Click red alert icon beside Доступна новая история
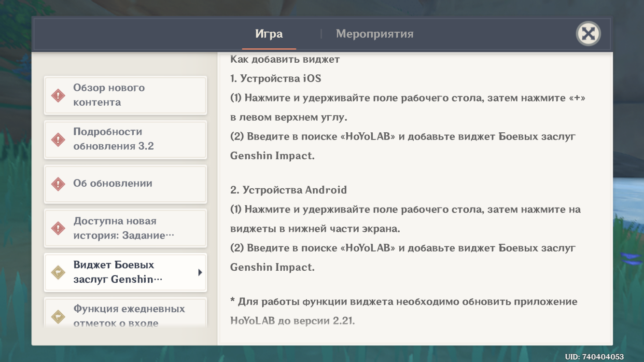 click(x=58, y=228)
